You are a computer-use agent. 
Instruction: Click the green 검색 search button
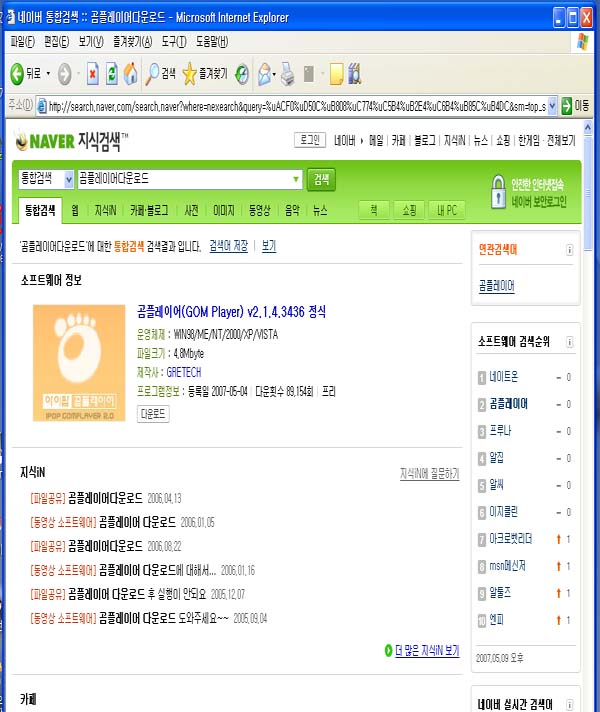(321, 179)
